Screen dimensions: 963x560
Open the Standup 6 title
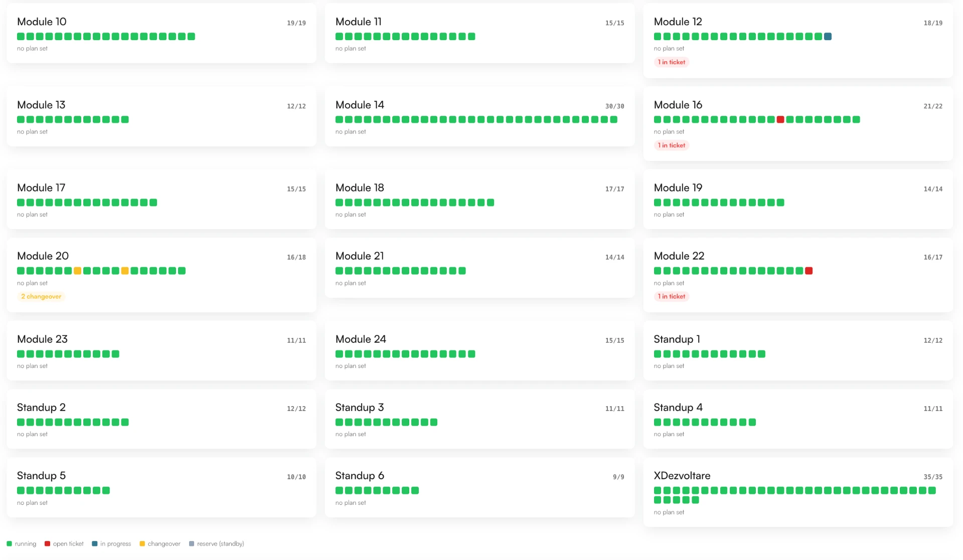click(x=360, y=475)
